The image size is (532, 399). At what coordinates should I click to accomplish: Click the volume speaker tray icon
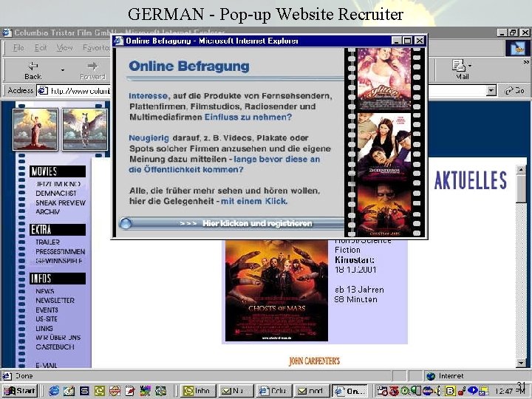coord(438,391)
